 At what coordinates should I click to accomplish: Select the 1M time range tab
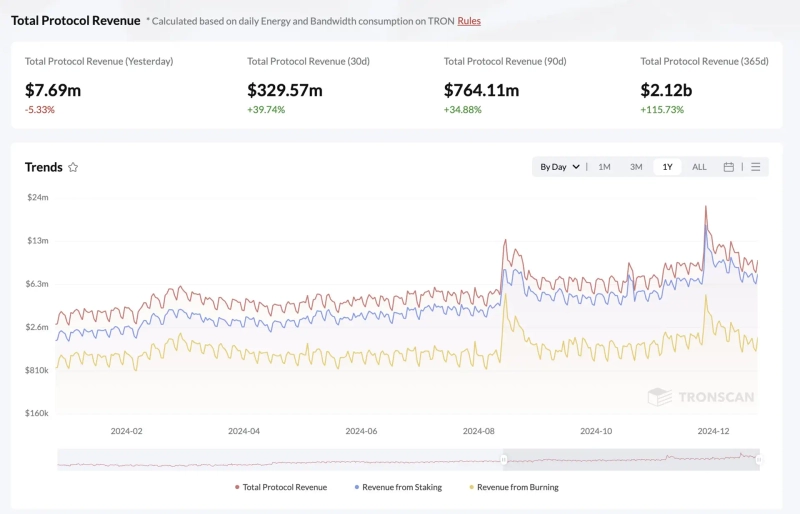click(x=604, y=167)
